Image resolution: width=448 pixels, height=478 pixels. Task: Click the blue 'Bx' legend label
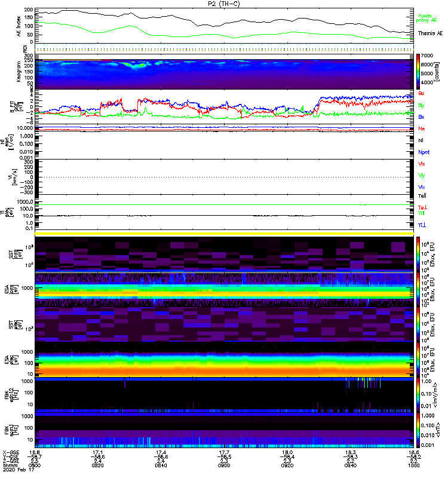[x=421, y=117]
